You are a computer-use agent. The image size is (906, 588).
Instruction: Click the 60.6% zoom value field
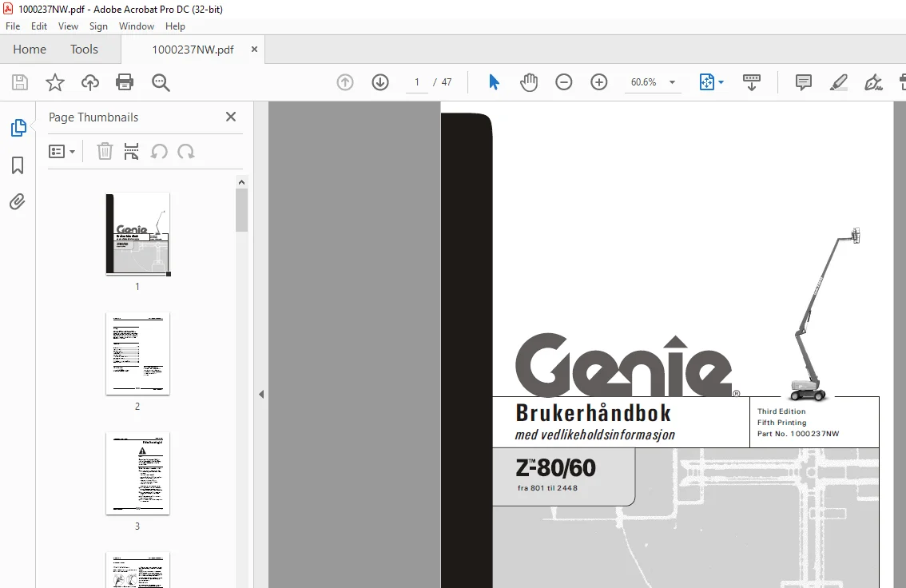[644, 82]
